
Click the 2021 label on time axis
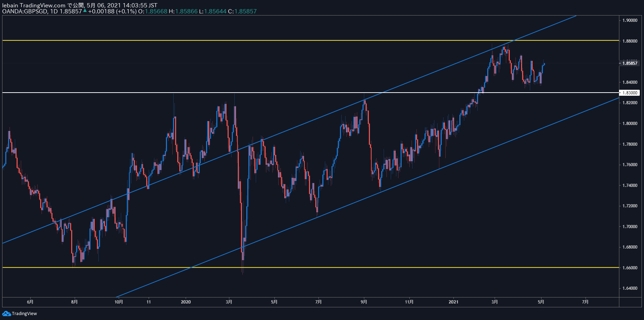[453, 302]
